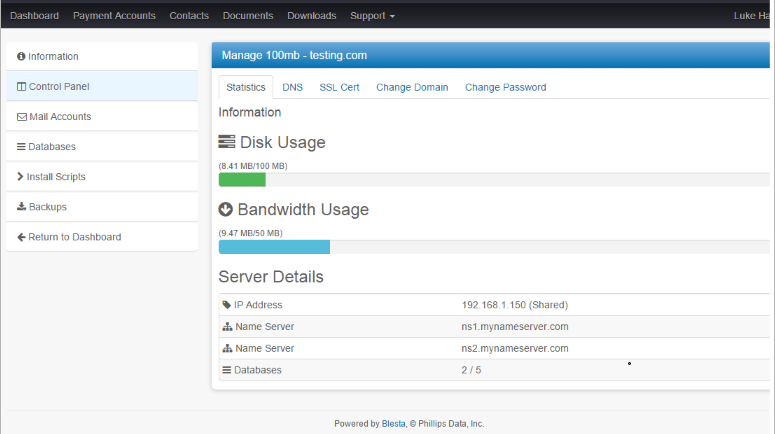Image resolution: width=775 pixels, height=434 pixels.
Task: Go to Documents in the navbar
Action: (x=248, y=16)
